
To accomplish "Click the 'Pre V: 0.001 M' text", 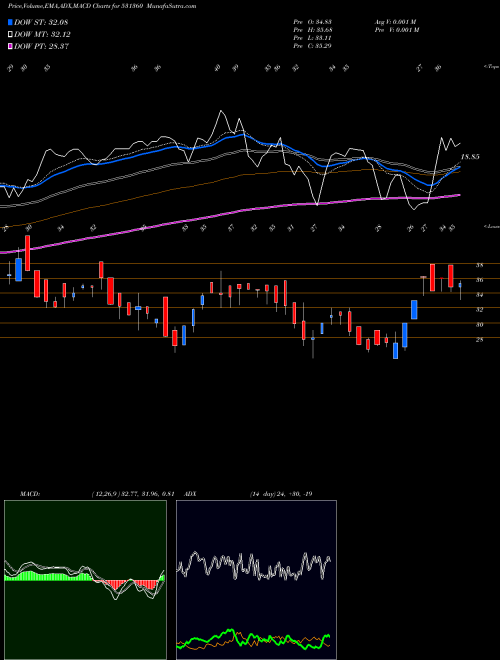I will click(396, 30).
